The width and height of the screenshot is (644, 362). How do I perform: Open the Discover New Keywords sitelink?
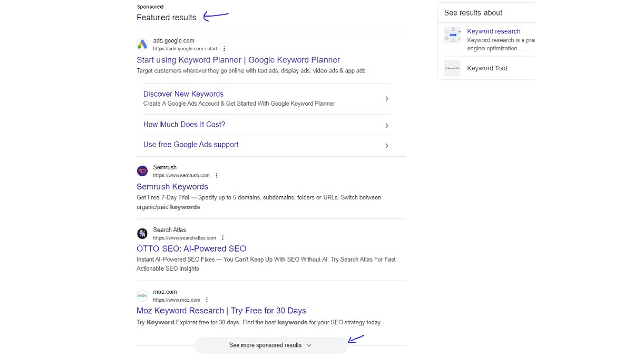(x=184, y=94)
